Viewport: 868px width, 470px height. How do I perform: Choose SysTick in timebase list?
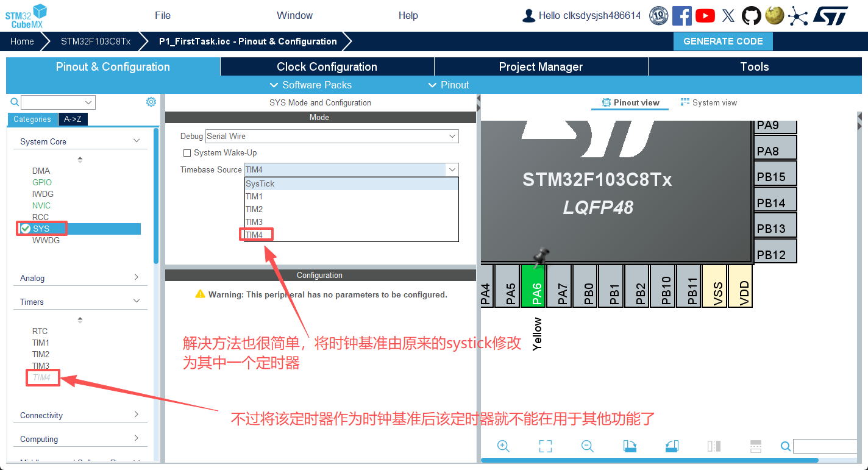coord(351,183)
